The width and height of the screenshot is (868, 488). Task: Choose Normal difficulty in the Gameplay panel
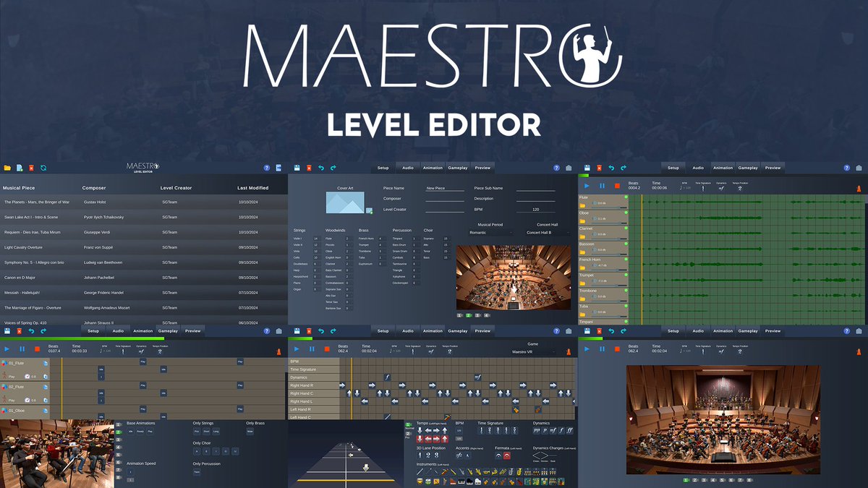coord(408,425)
